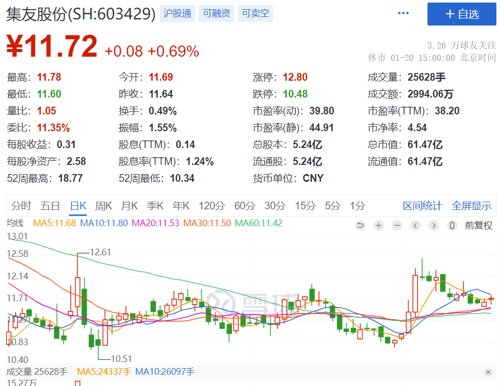The height and width of the screenshot is (386, 500).
Task: Toggle the MA5 moving average line
Action: pos(54,223)
